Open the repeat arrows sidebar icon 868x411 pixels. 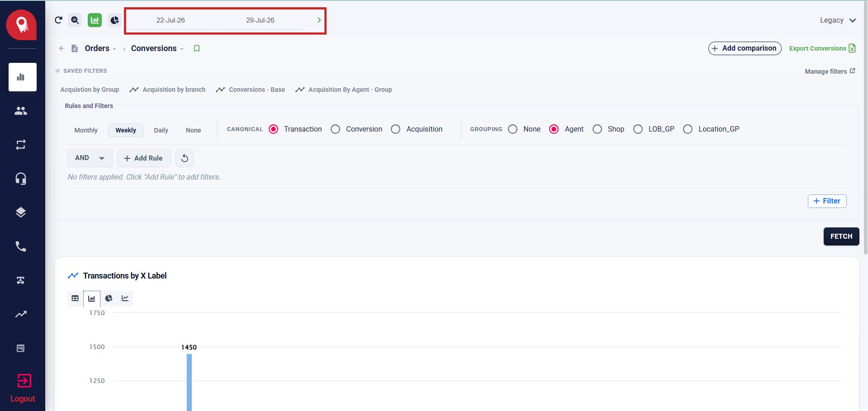(21, 145)
